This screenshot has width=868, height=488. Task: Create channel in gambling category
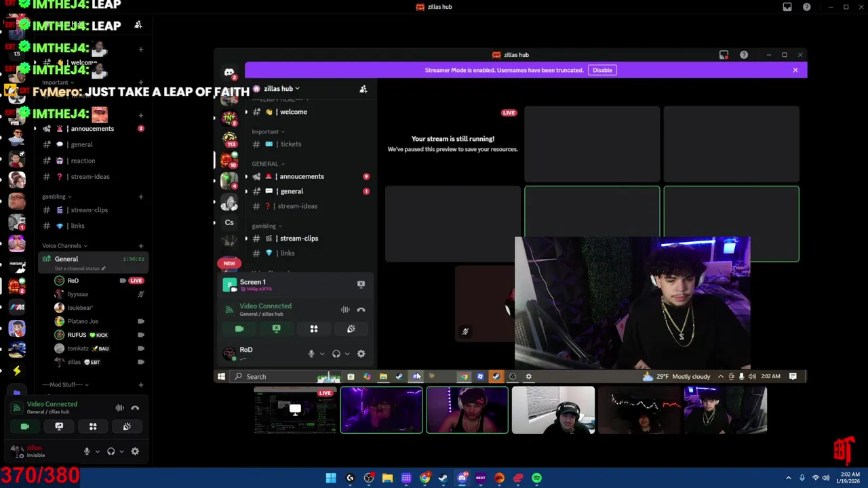[140, 197]
